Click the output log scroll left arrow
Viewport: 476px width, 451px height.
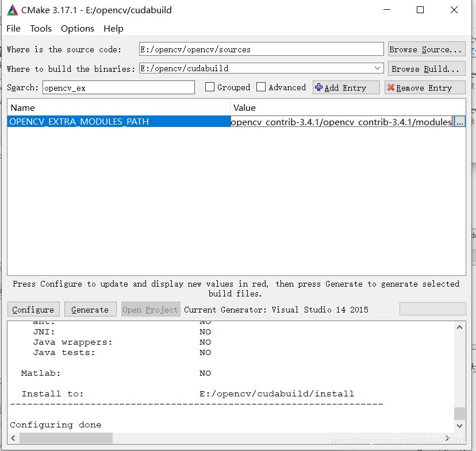(13, 438)
